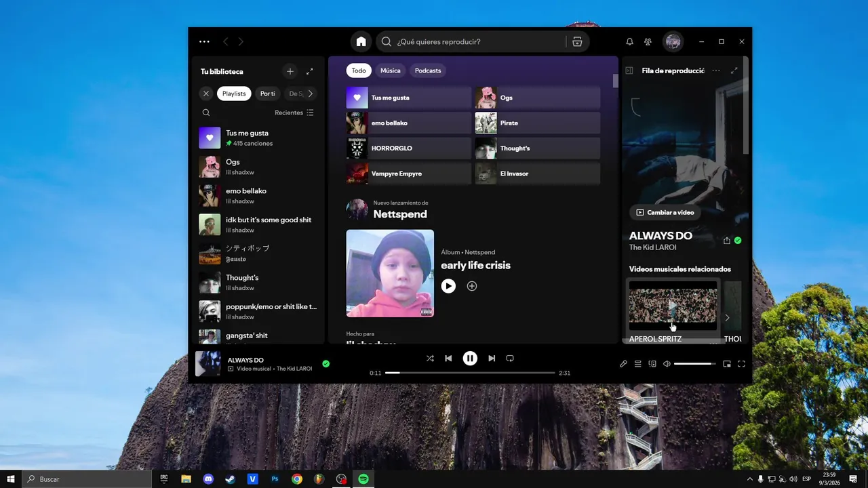Screen dimensions: 868x488
Task: Skip to previous track
Action: click(x=448, y=358)
